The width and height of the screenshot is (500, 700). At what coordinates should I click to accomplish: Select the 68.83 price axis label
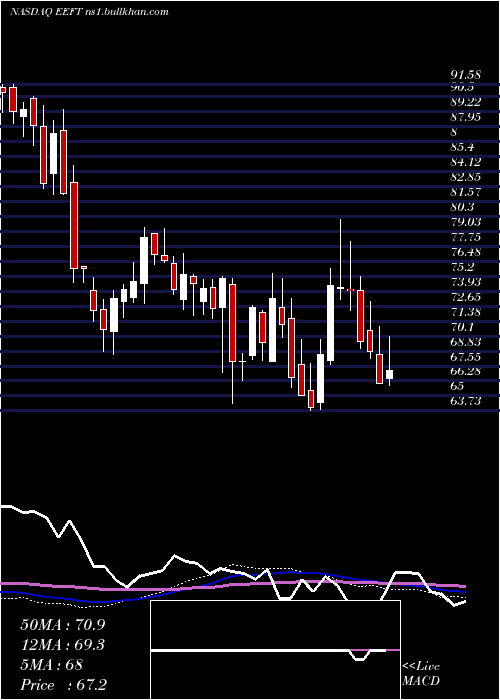(466, 342)
